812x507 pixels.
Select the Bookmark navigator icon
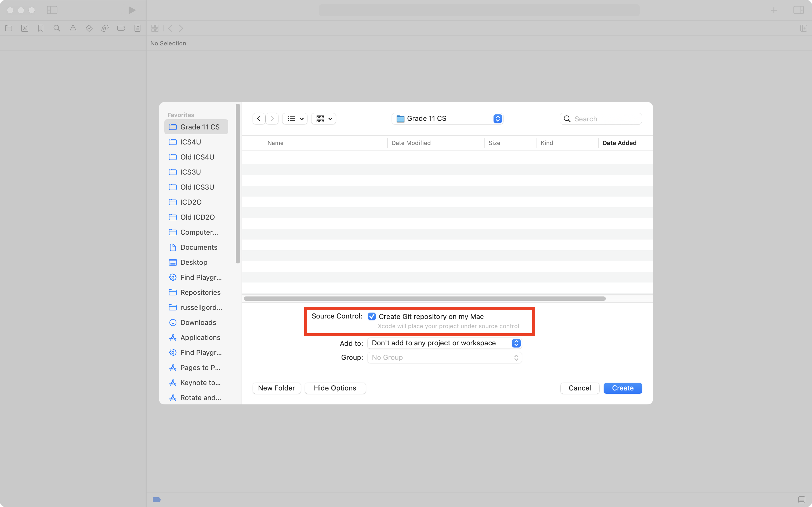click(41, 28)
